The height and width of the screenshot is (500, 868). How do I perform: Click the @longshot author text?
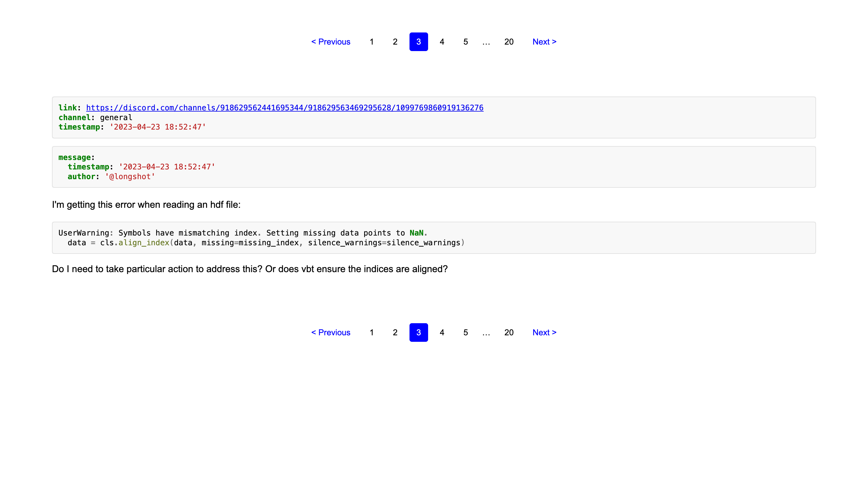point(130,177)
